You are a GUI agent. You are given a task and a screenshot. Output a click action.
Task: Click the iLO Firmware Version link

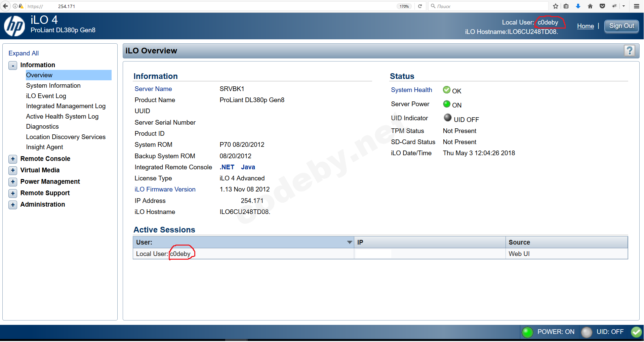pos(165,189)
